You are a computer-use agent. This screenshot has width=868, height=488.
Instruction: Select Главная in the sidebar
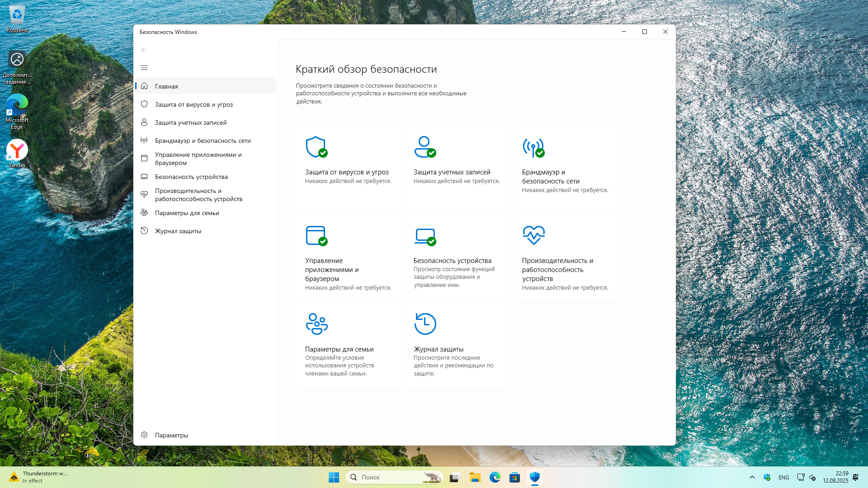pyautogui.click(x=166, y=86)
